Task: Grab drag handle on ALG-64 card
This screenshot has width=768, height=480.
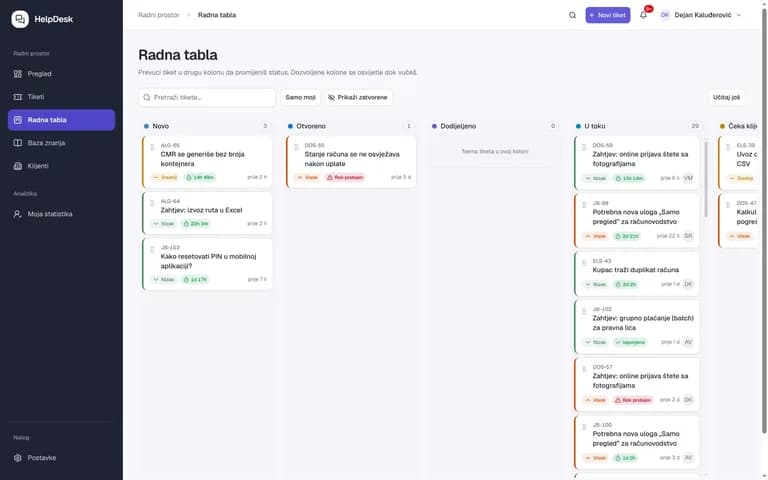Action: [152, 203]
